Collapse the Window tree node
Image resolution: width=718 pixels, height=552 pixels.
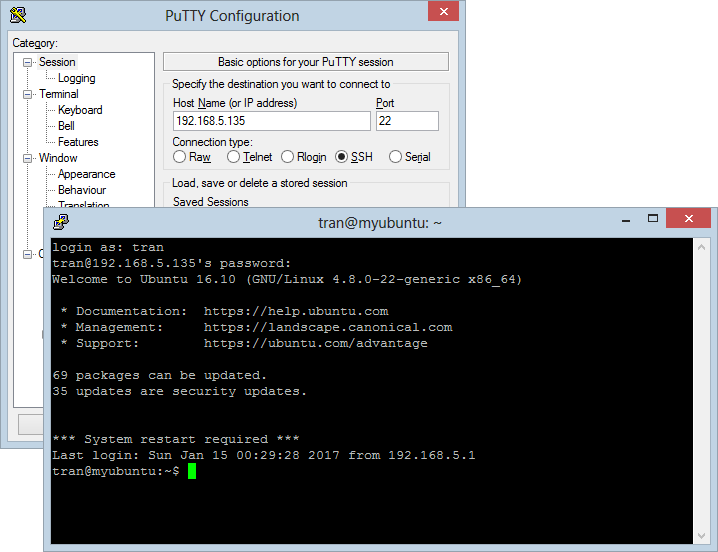coord(27,158)
